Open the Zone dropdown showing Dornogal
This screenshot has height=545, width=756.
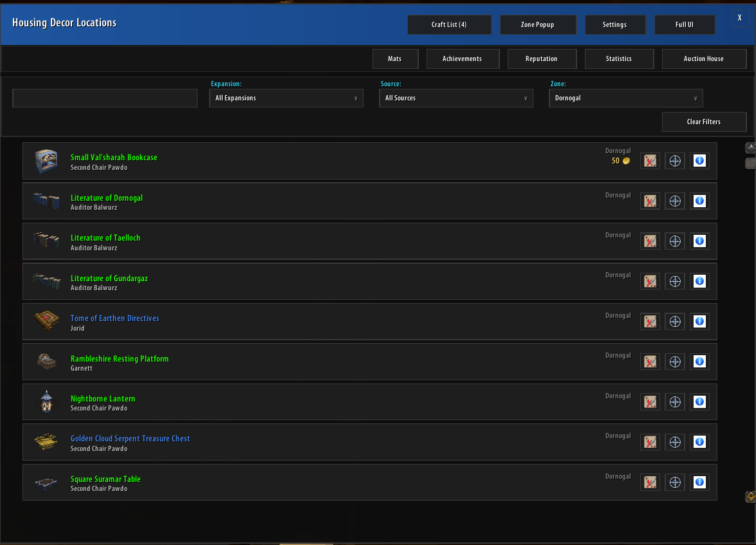pyautogui.click(x=626, y=98)
